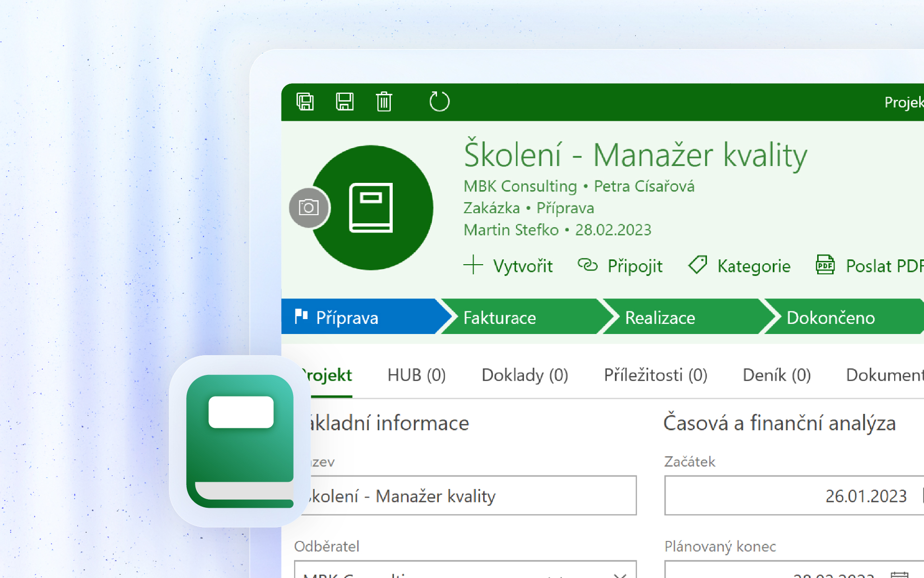Click the Save floppy disk icon

(345, 102)
